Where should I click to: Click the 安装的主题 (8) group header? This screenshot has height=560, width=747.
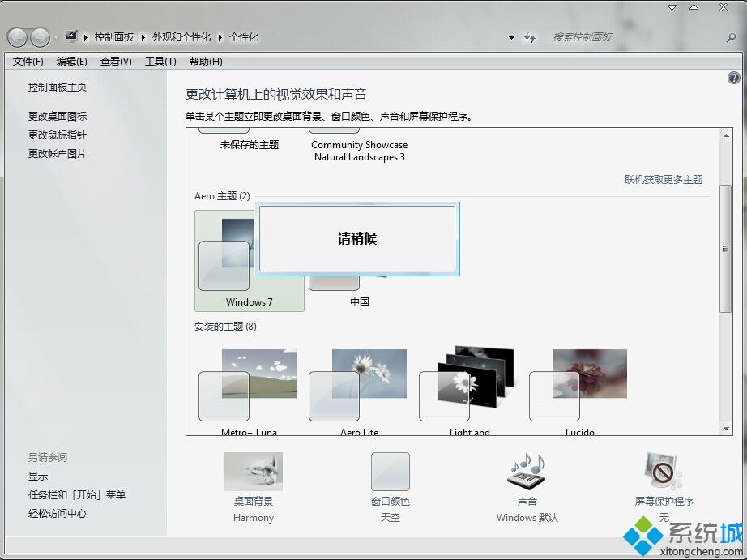click(x=225, y=327)
